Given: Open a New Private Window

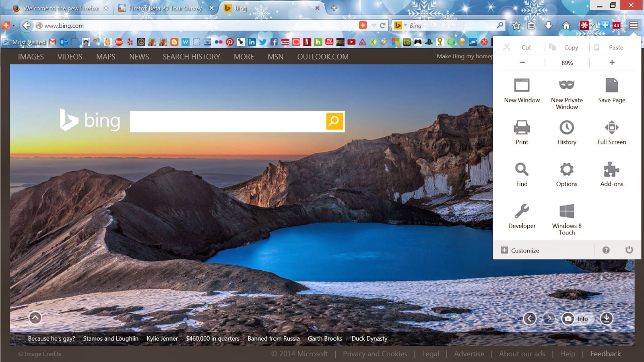Looking at the screenshot, I should 566,93.
